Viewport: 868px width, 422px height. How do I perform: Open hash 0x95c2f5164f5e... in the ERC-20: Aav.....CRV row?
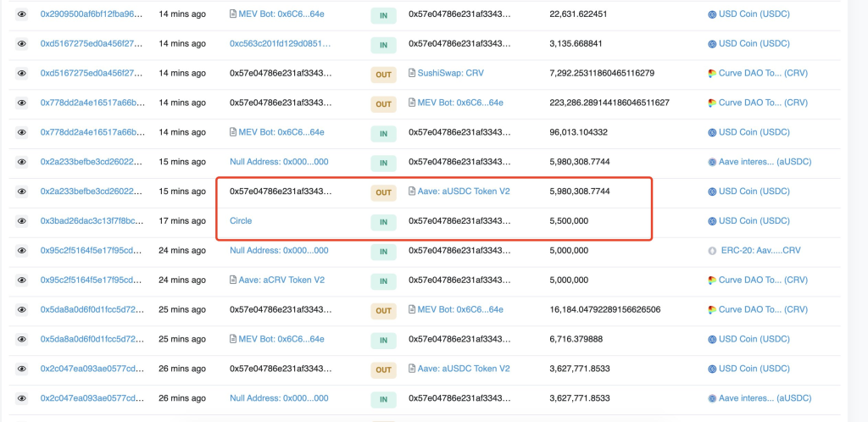pos(92,251)
